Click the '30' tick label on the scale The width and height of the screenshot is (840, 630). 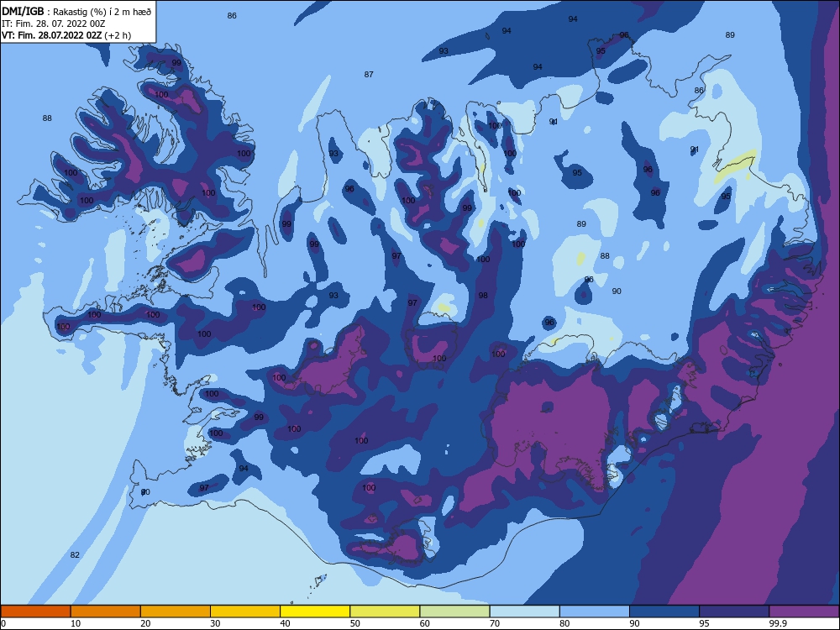coord(215,623)
